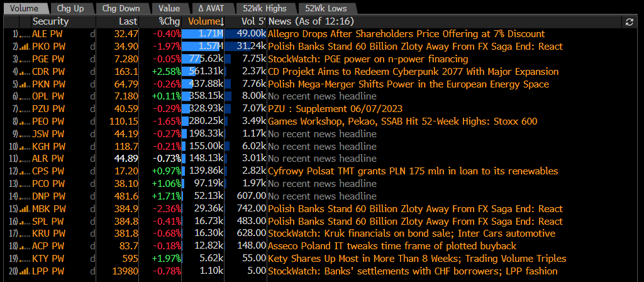The width and height of the screenshot is (644, 282).
Task: Select the CDR PW security
Action: point(48,72)
